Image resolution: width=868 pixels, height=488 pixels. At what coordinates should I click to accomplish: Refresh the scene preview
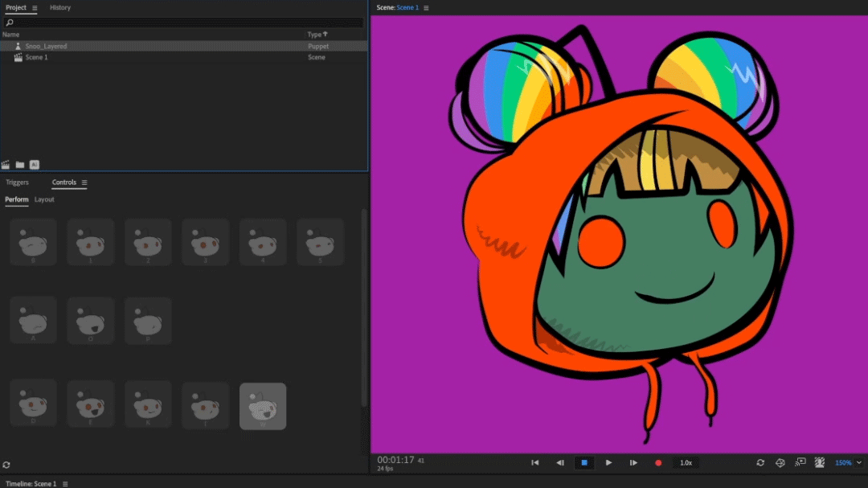click(x=759, y=462)
